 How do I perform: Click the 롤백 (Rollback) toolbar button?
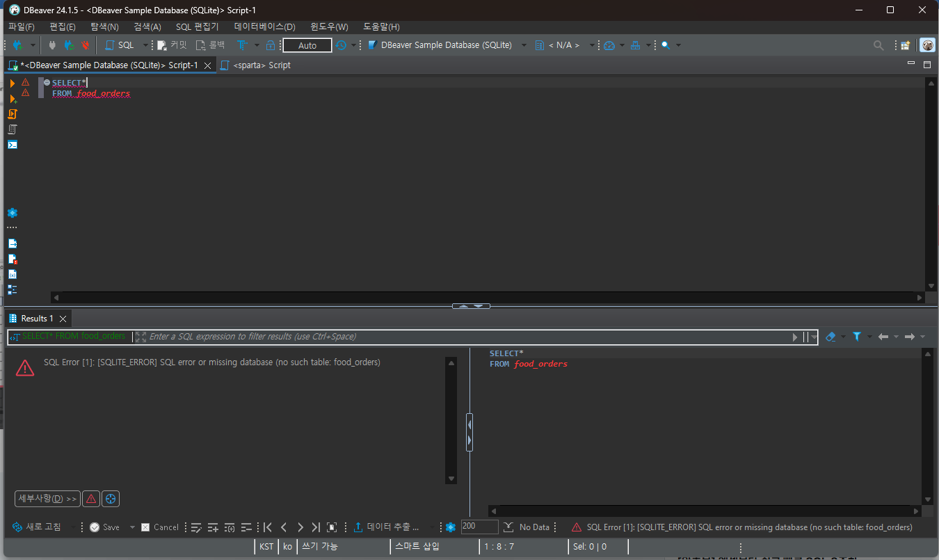(x=211, y=45)
